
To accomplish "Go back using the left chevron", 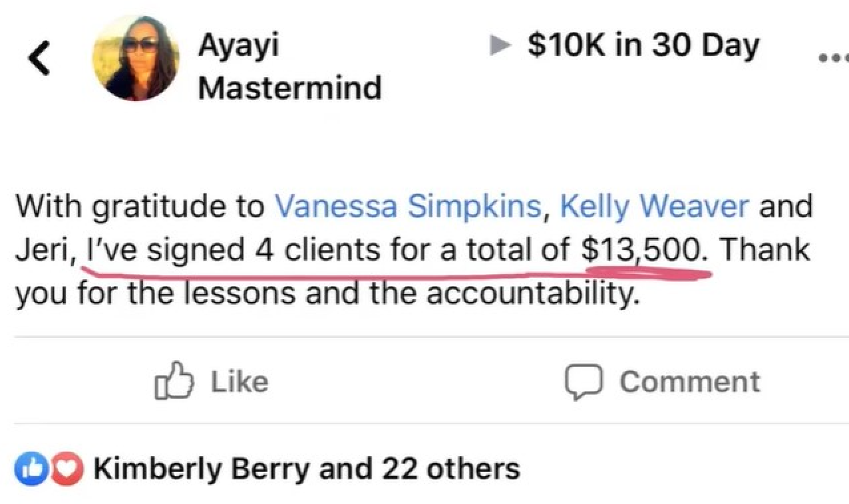I will click(39, 59).
